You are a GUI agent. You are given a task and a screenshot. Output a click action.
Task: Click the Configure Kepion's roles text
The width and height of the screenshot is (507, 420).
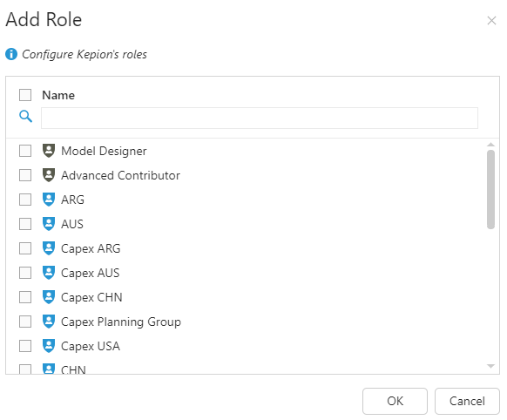(x=84, y=54)
